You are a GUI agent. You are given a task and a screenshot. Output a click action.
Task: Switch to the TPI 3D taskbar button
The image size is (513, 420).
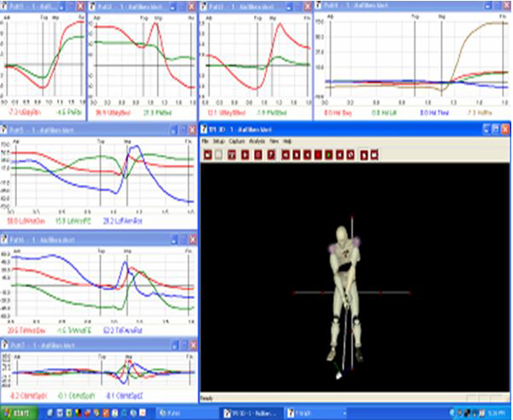pos(251,413)
